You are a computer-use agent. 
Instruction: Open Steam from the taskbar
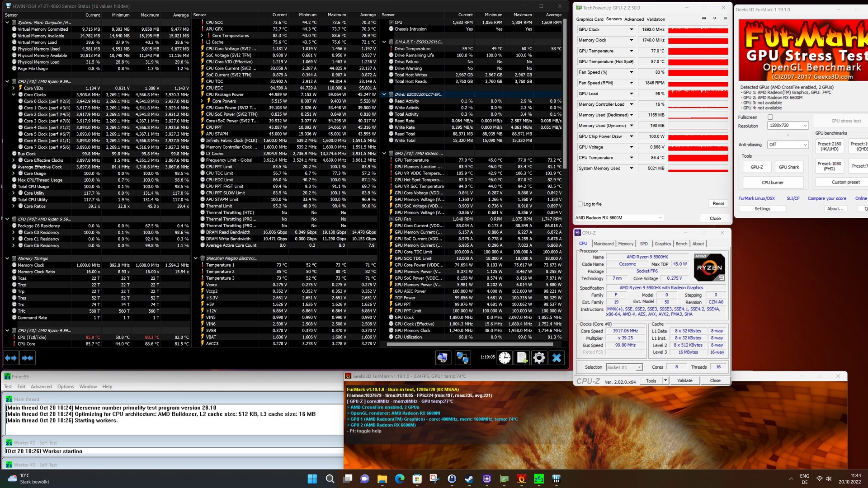469,479
